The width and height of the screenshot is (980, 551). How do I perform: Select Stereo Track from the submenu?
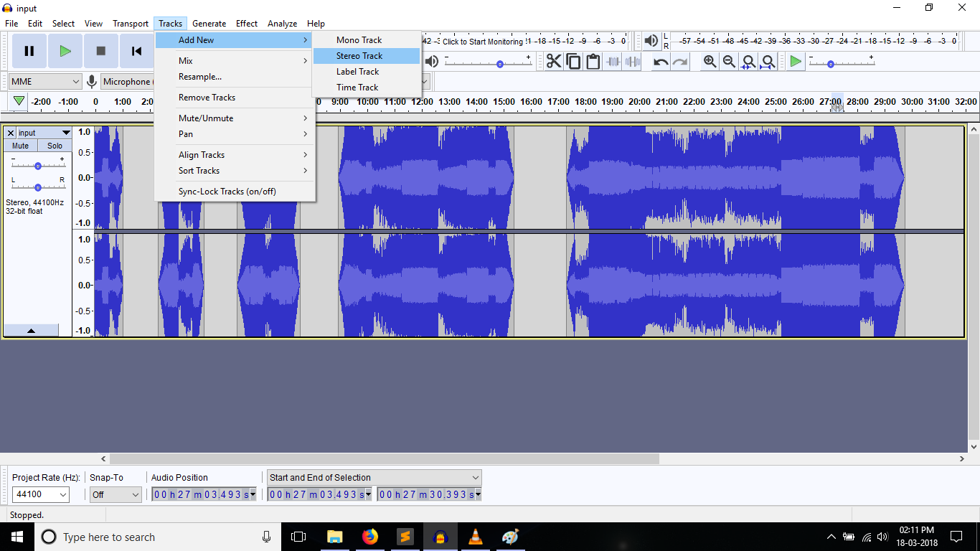359,56
